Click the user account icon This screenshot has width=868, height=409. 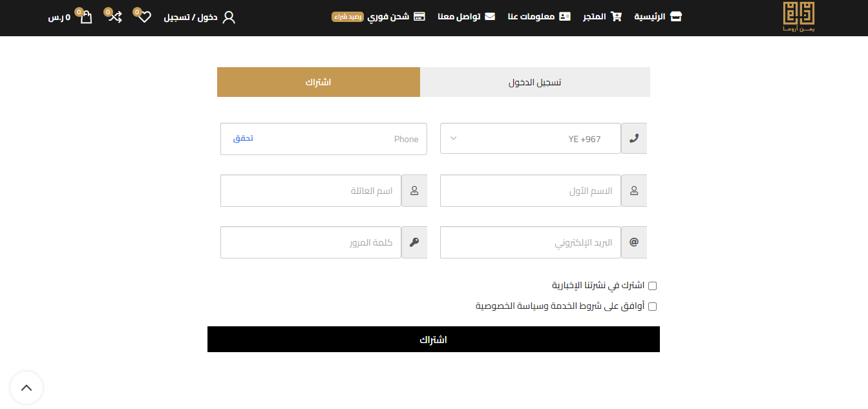point(229,17)
